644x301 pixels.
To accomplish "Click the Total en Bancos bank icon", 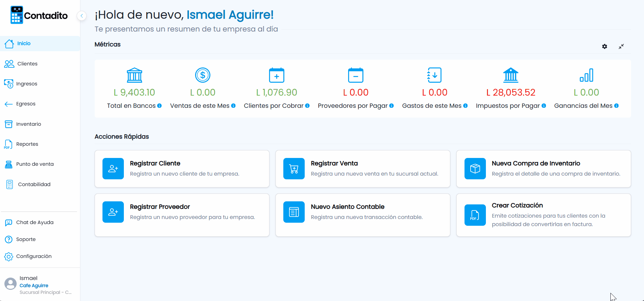I will 134,75.
